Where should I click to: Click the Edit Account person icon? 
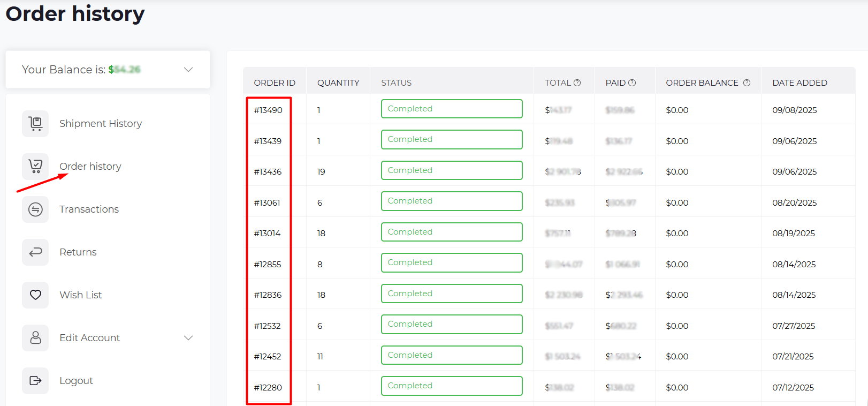coord(35,338)
